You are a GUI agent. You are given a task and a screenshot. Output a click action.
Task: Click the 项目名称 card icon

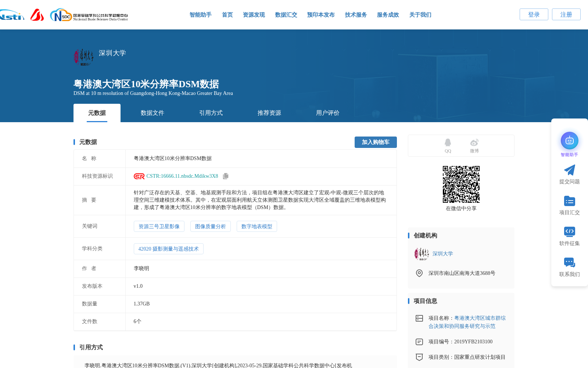click(419, 318)
